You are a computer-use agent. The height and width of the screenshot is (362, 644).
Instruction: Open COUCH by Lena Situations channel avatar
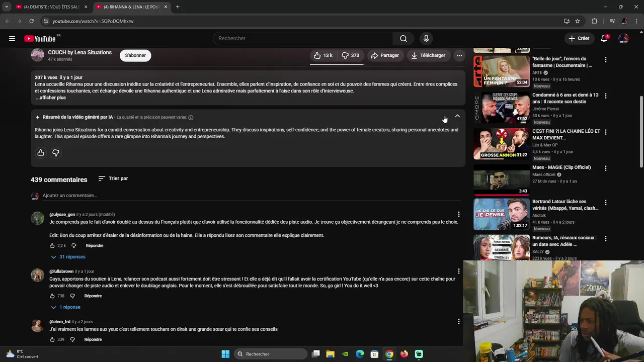(38, 55)
